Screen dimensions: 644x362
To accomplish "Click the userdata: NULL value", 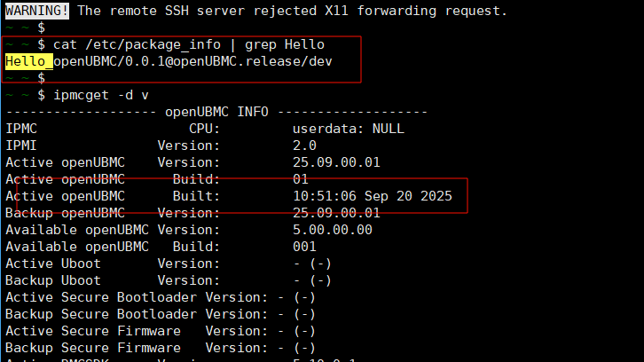I will 348,129.
